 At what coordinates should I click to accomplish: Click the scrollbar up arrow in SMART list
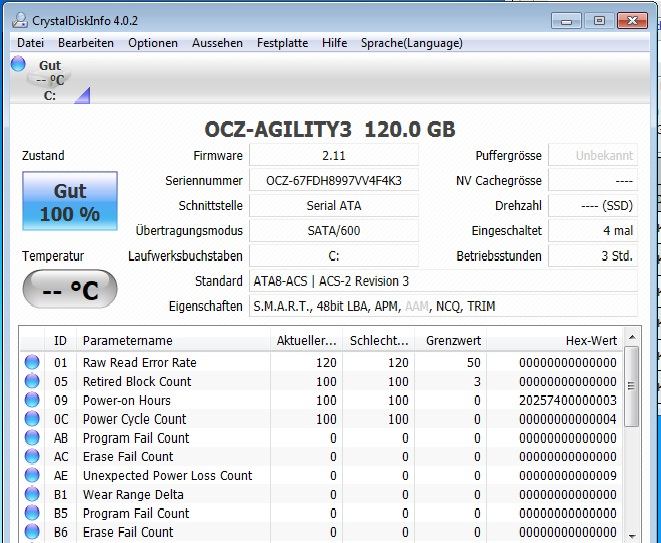point(632,337)
